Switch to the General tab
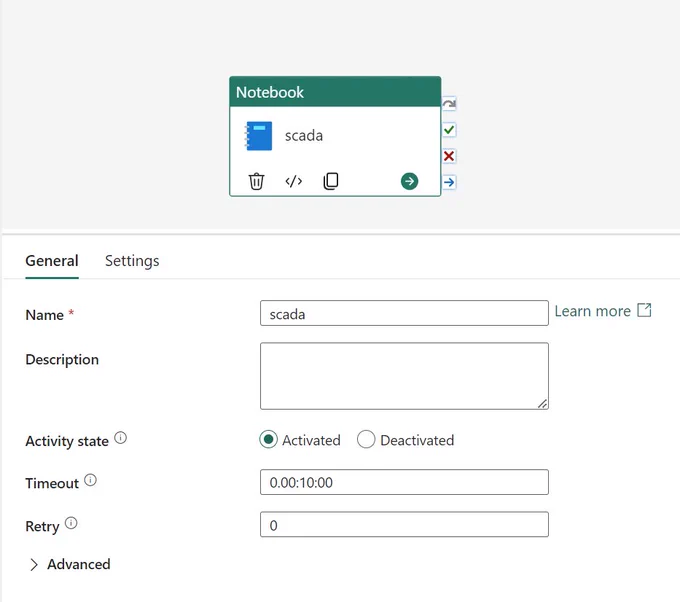The image size is (680, 602). [x=52, y=261]
